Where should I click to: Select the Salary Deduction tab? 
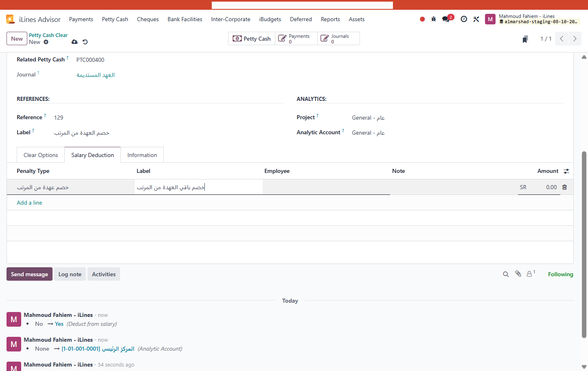[x=92, y=155]
